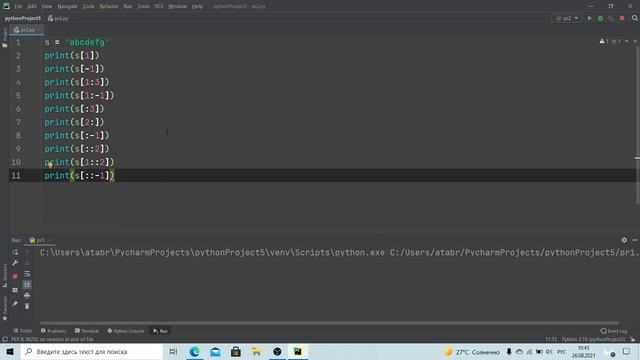Toggle scroll to end in Run console
The height and width of the screenshot is (360, 640).
pyautogui.click(x=27, y=284)
